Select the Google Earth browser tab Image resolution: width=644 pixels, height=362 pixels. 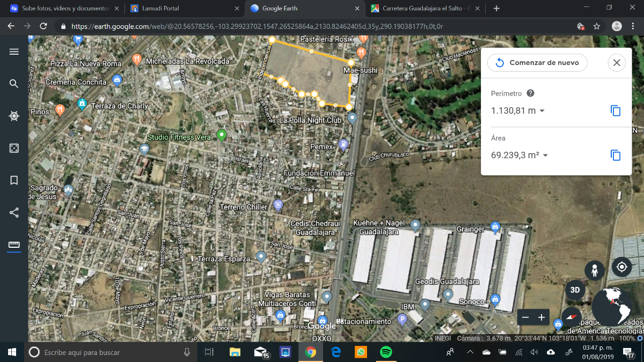point(304,9)
